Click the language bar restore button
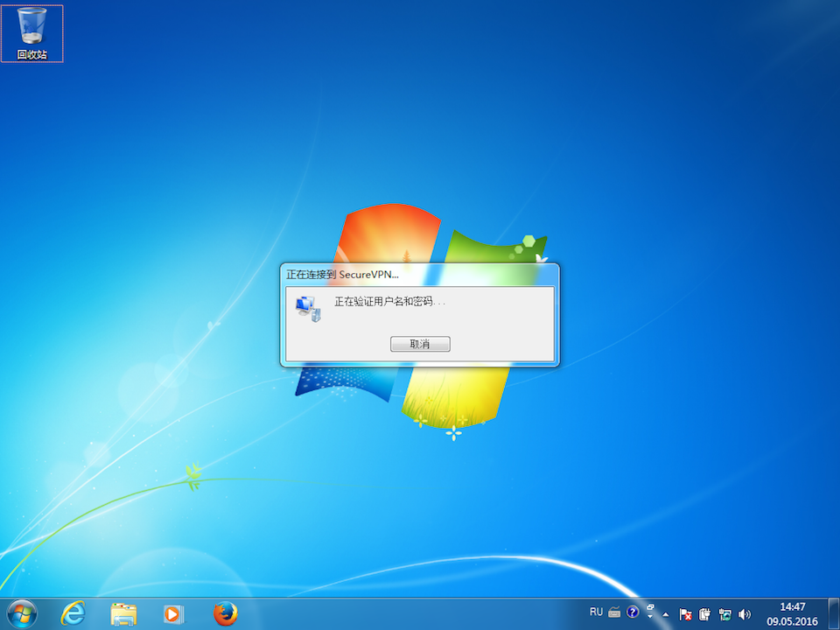 650,609
